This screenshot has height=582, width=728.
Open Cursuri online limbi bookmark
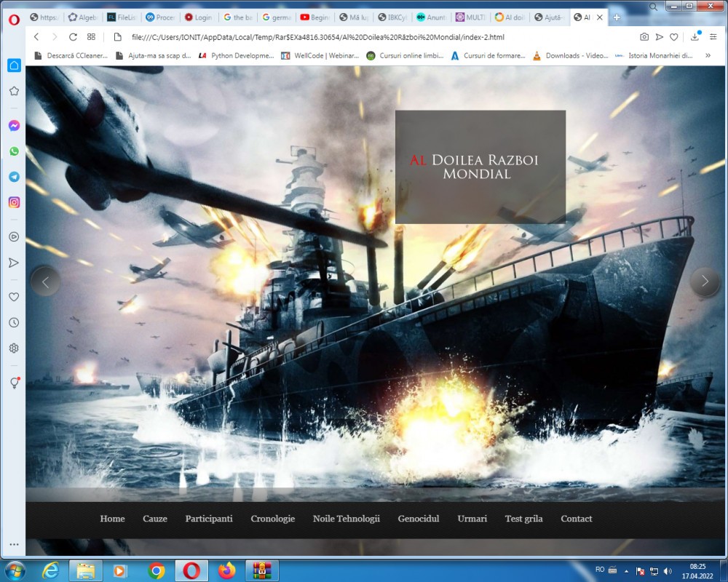pos(405,56)
